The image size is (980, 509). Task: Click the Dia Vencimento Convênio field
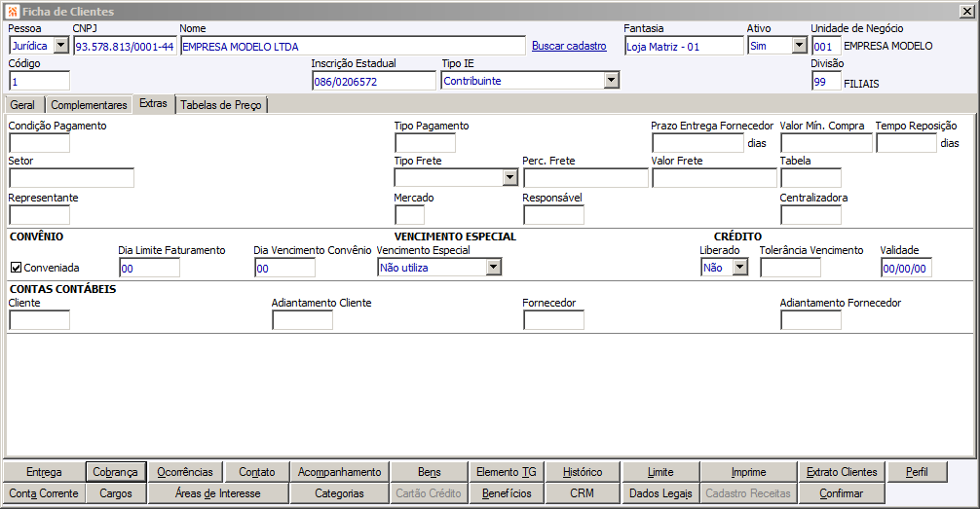pos(285,268)
